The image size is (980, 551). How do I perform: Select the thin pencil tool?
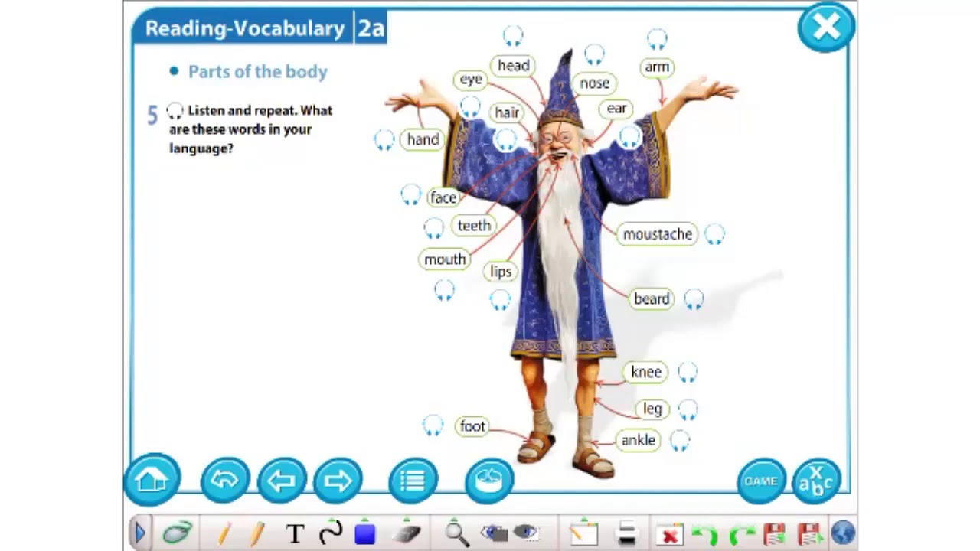click(224, 533)
